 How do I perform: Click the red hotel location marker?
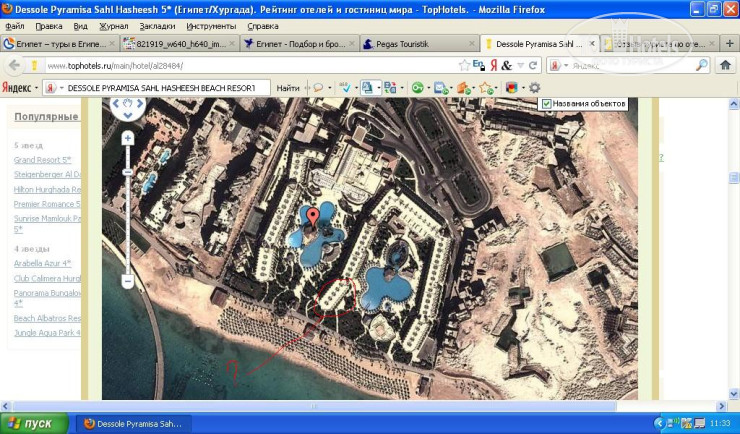point(313,215)
